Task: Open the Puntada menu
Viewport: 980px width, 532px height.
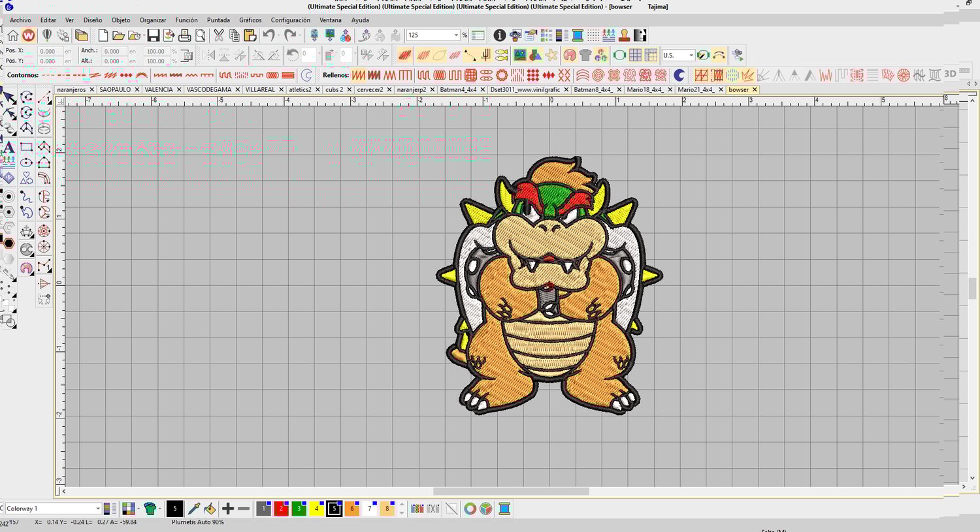Action: pos(218,20)
